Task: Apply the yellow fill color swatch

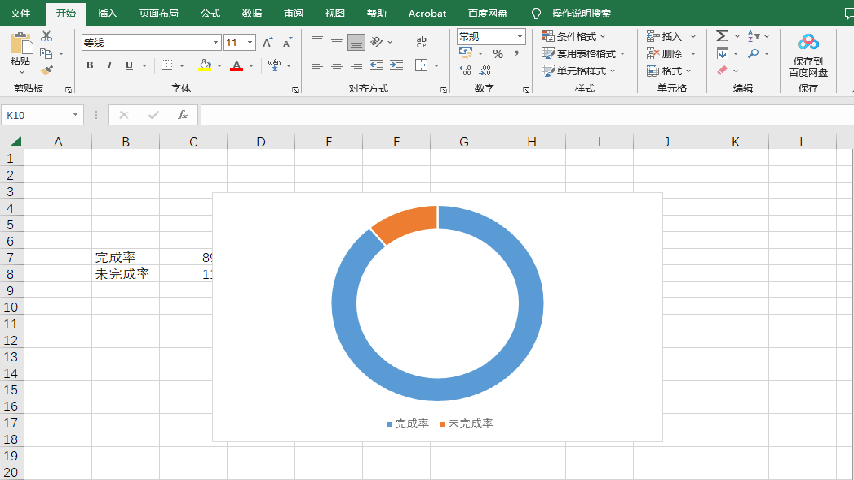Action: point(204,66)
